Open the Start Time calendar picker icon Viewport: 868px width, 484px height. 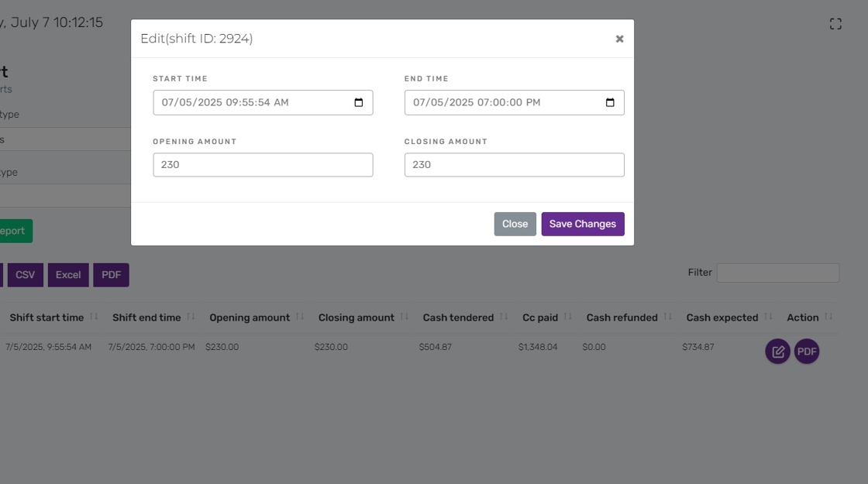pos(359,102)
